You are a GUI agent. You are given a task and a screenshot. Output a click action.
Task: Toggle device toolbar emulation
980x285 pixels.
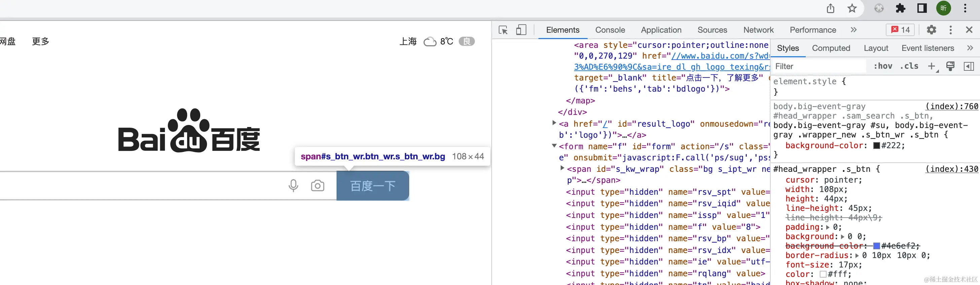(x=521, y=30)
